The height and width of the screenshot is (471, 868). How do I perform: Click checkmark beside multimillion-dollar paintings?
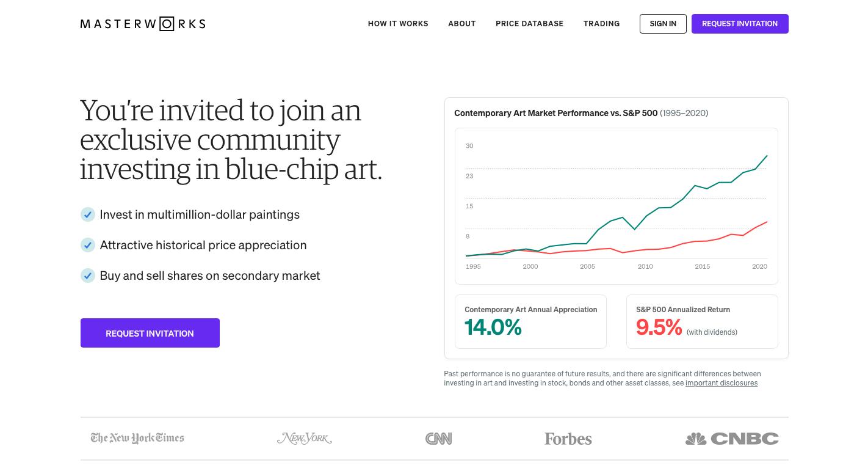(88, 214)
